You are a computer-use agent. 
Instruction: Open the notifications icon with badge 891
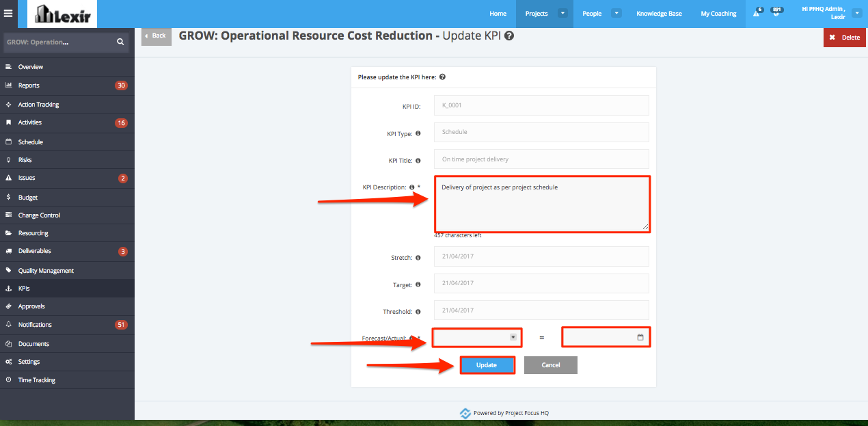click(776, 12)
